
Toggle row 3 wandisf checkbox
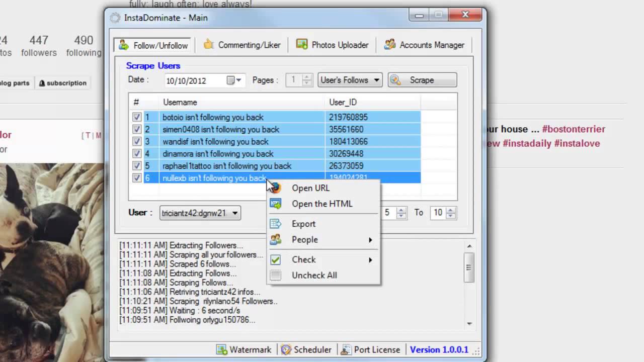pos(136,141)
